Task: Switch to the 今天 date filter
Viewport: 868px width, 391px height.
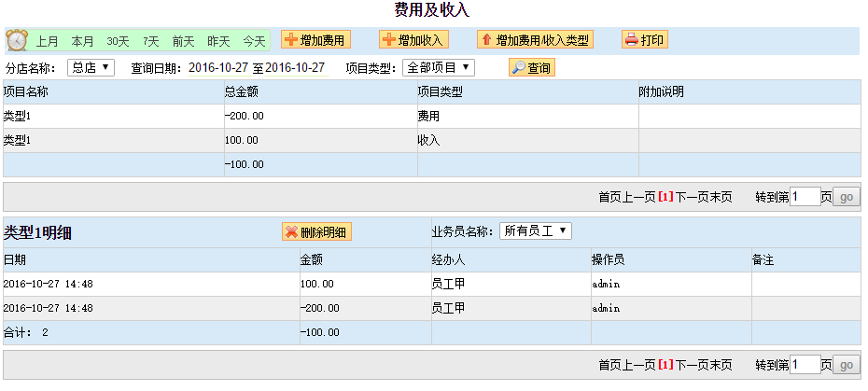Action: click(x=254, y=41)
